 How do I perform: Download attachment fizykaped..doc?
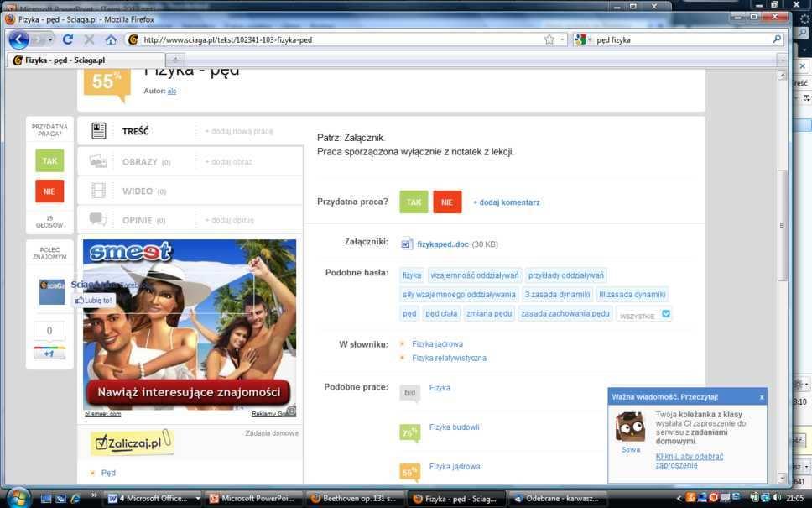[443, 244]
